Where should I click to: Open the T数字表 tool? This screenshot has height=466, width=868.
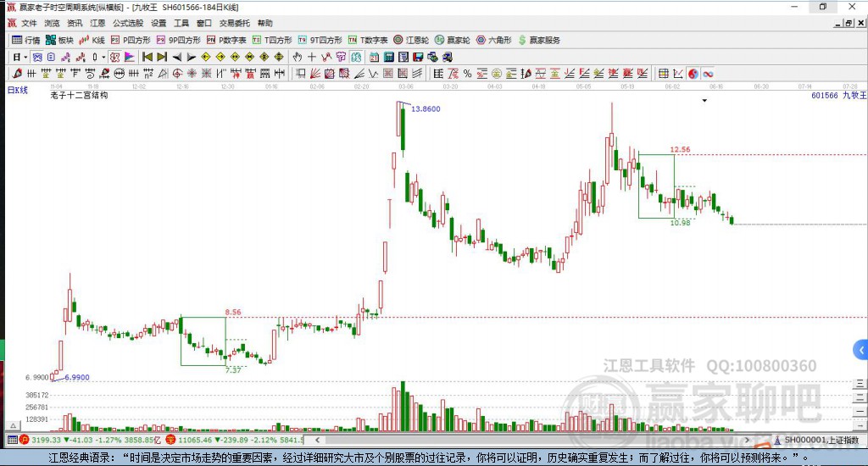coord(368,40)
